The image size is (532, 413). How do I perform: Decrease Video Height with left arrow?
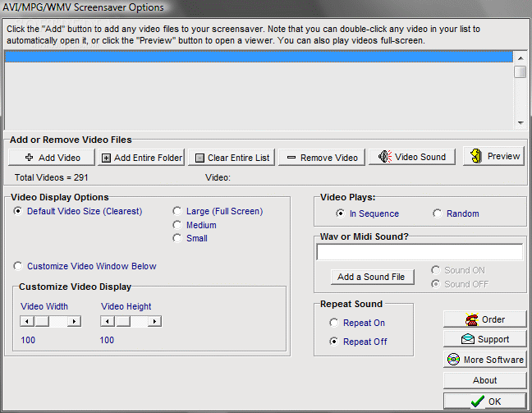(108, 321)
